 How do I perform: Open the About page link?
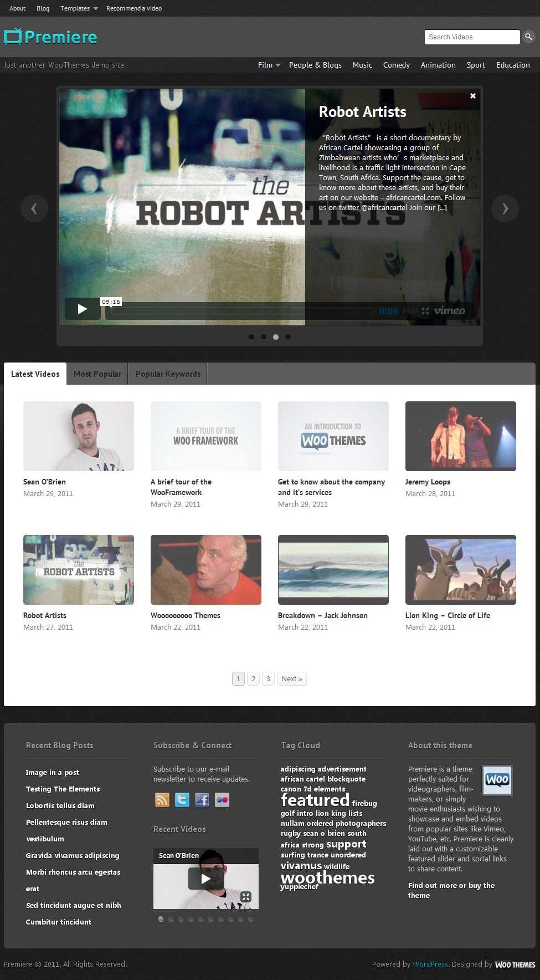tap(18, 8)
